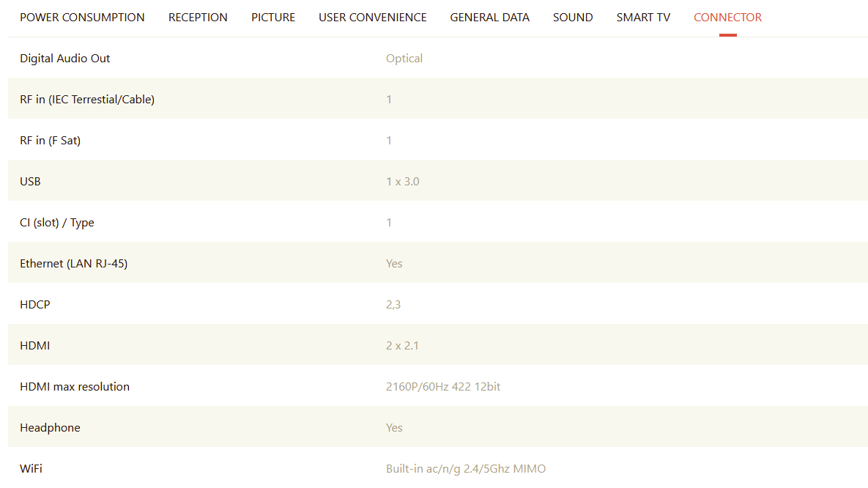Click the 2160P/60Hz 422 12bit value

point(443,387)
